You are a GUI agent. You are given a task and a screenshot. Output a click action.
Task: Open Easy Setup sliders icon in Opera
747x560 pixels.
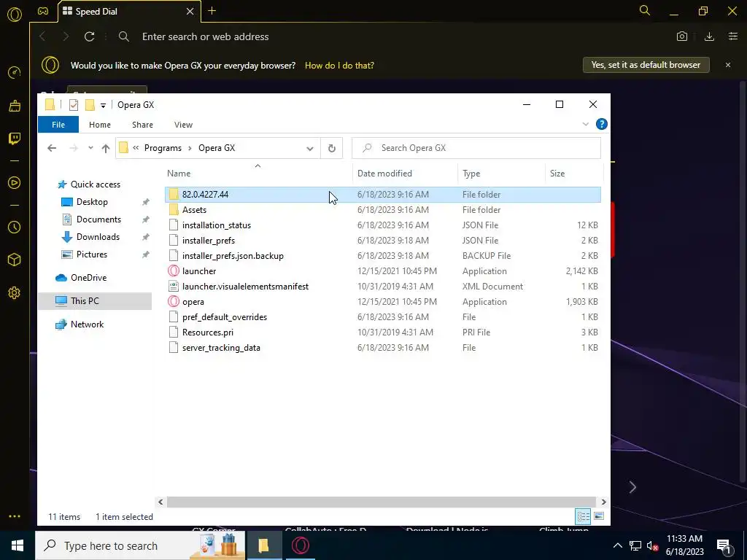(733, 36)
